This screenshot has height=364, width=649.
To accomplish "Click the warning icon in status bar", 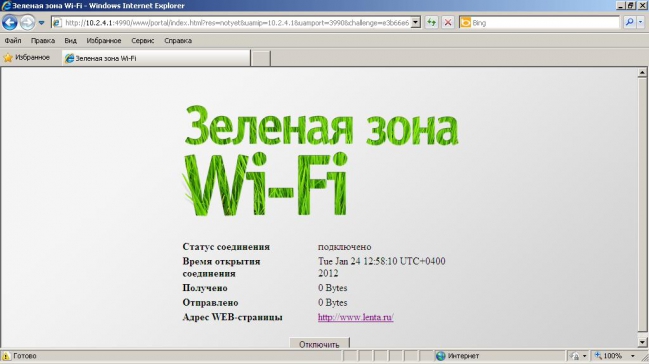I will tap(6, 356).
